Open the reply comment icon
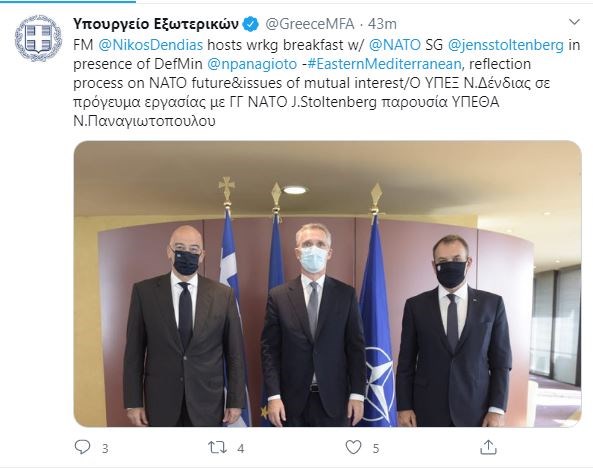 tap(82, 447)
